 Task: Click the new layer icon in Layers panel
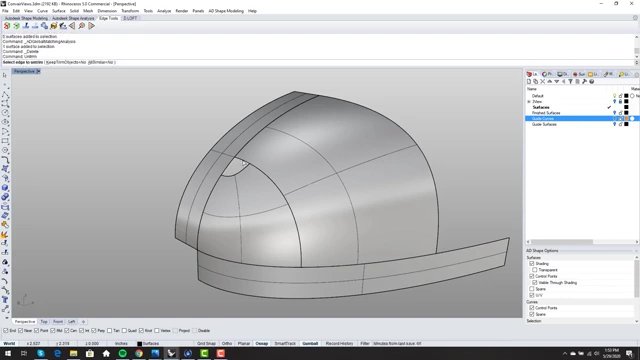(x=529, y=82)
